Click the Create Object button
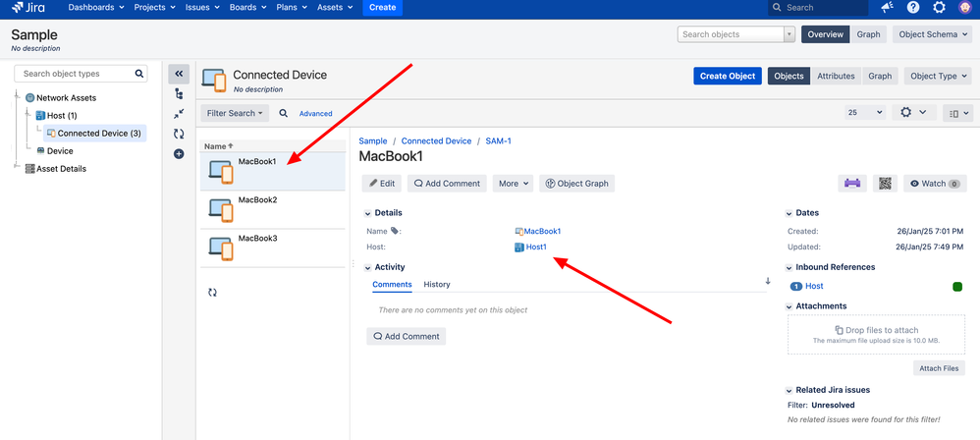 point(728,76)
